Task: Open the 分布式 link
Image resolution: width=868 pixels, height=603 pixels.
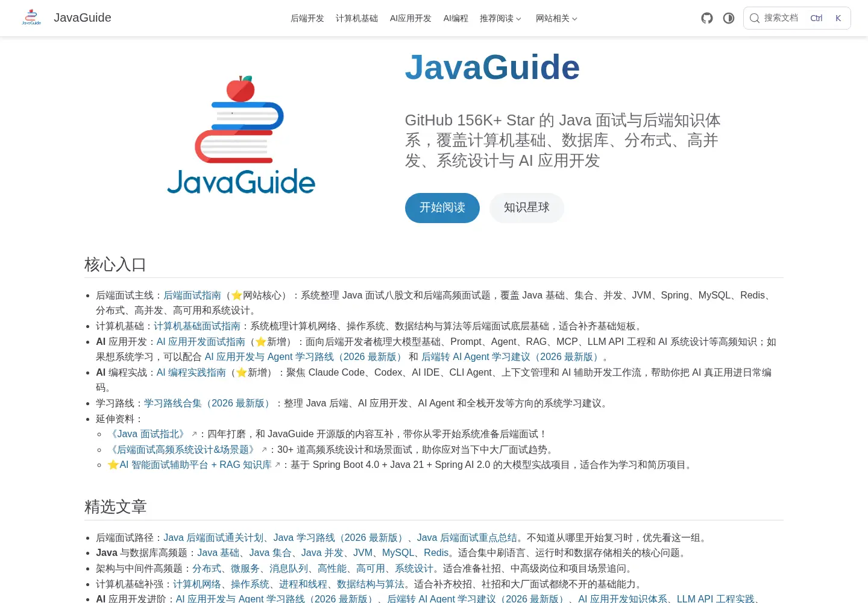Action: tap(207, 569)
